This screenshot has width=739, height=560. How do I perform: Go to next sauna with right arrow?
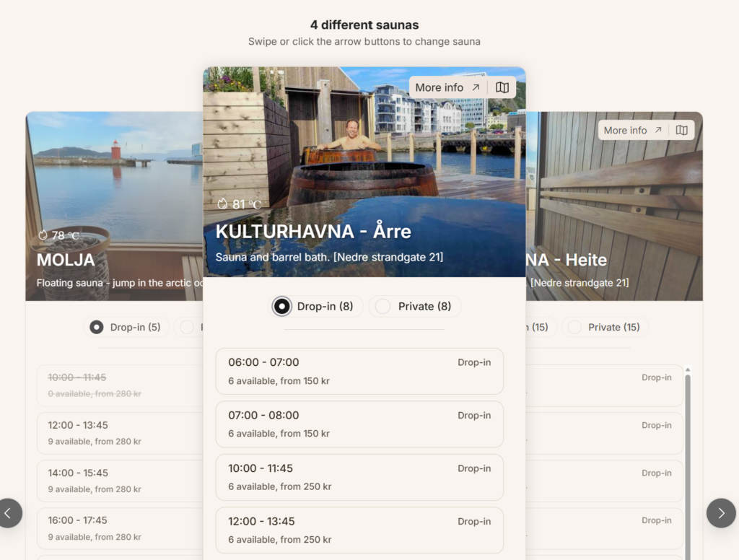tap(721, 513)
